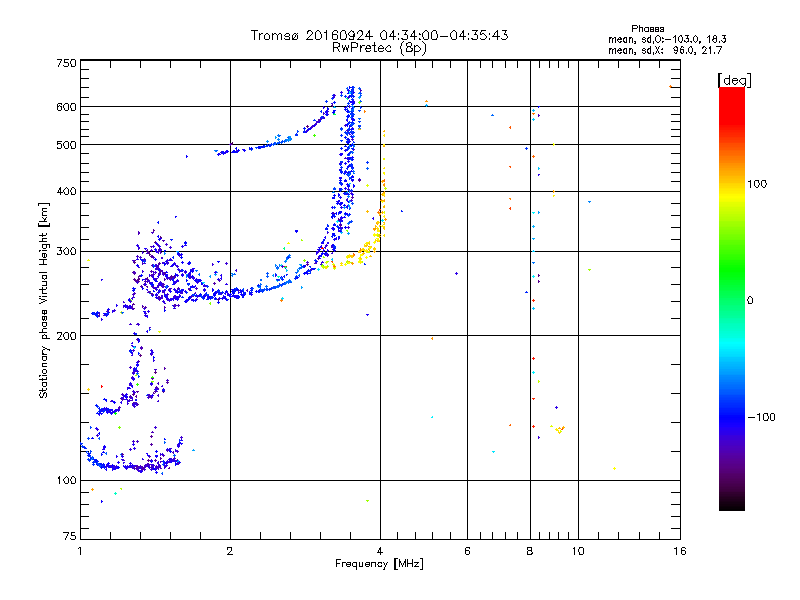Click the plot title 'Tromsø 20160924 04:34:00-04:35:43'
This screenshot has height=600, width=800.
tap(379, 35)
